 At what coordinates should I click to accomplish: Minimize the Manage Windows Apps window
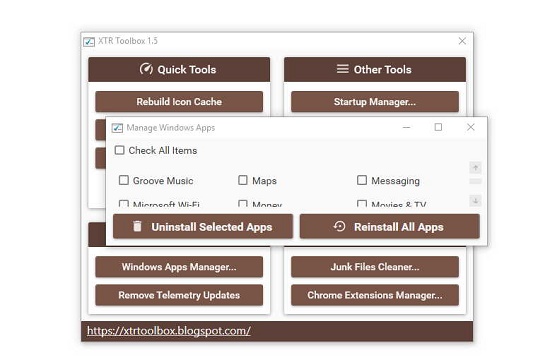(x=407, y=127)
